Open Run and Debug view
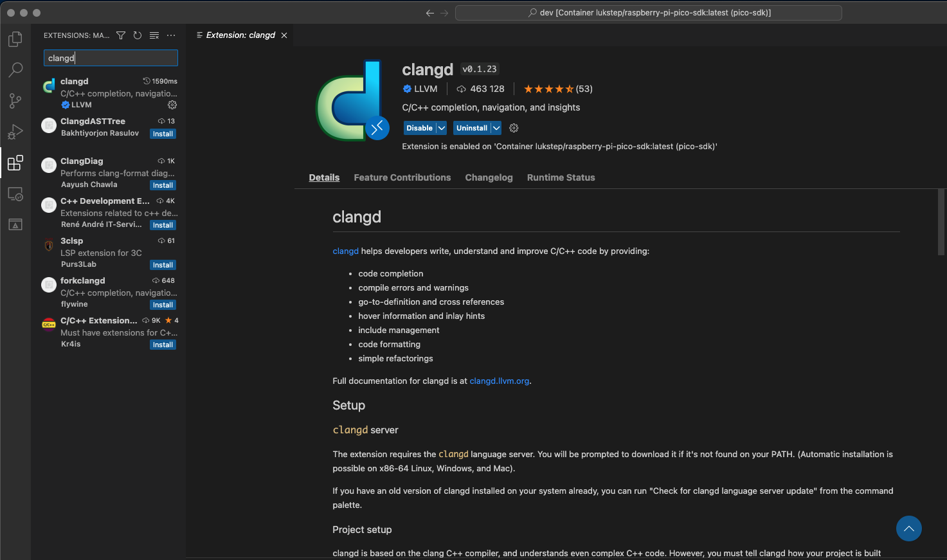947x560 pixels. click(15, 132)
